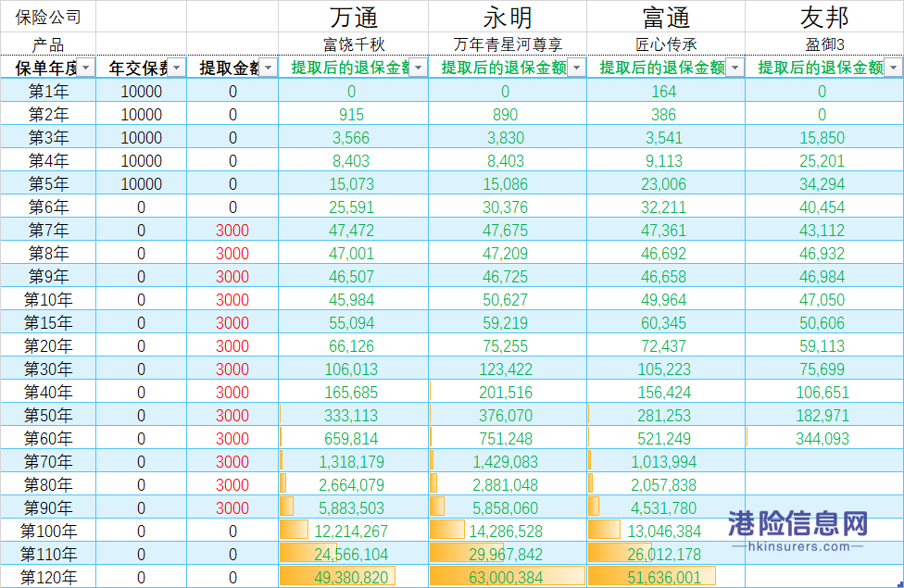
Task: Click red 3000 withdrawal in 第7年 row
Action: pos(232,230)
